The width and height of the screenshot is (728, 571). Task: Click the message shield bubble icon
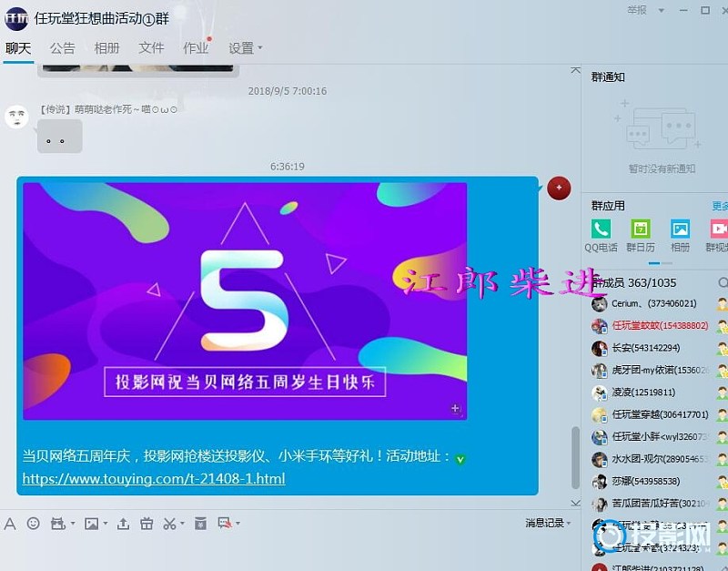(x=225, y=523)
